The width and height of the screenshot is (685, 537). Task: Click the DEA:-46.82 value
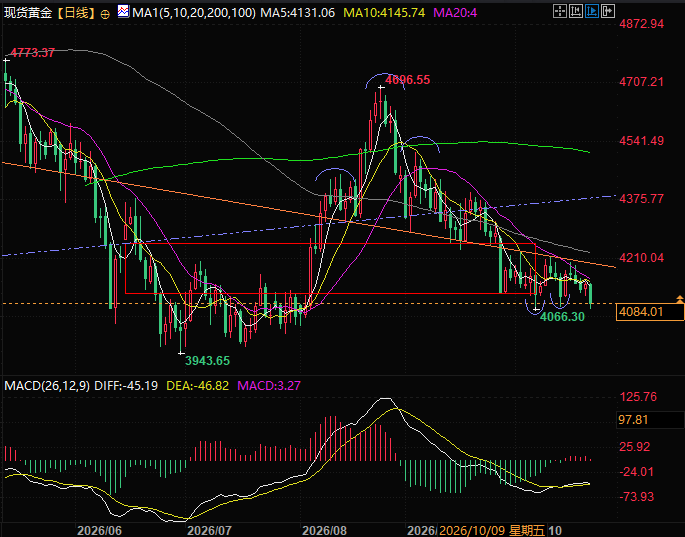pyautogui.click(x=197, y=385)
